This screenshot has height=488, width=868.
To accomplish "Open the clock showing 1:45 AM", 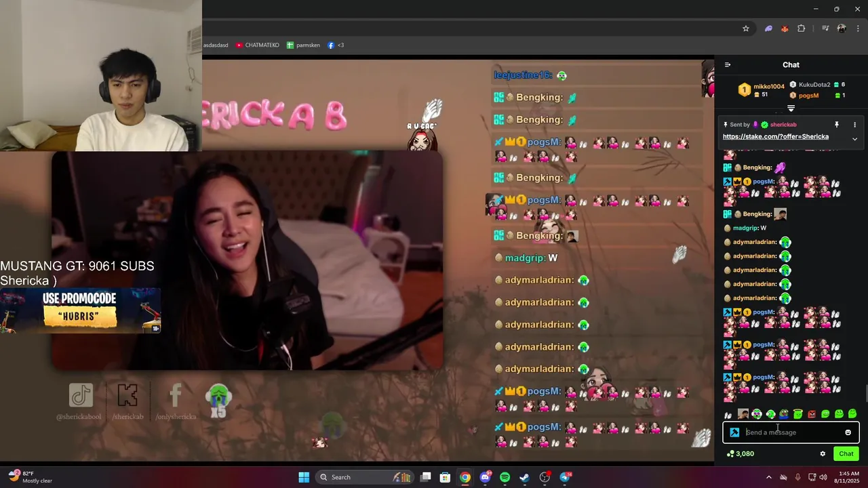I will click(848, 477).
